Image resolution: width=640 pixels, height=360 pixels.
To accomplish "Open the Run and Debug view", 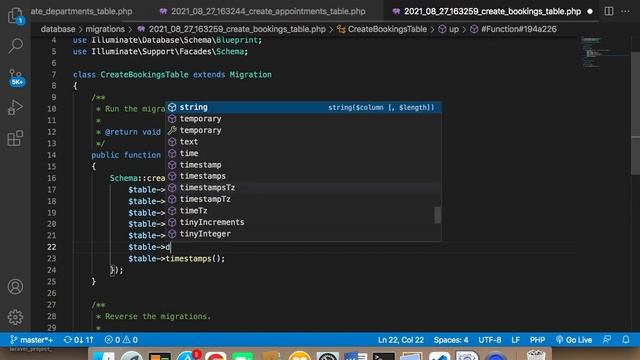I will coord(15,107).
